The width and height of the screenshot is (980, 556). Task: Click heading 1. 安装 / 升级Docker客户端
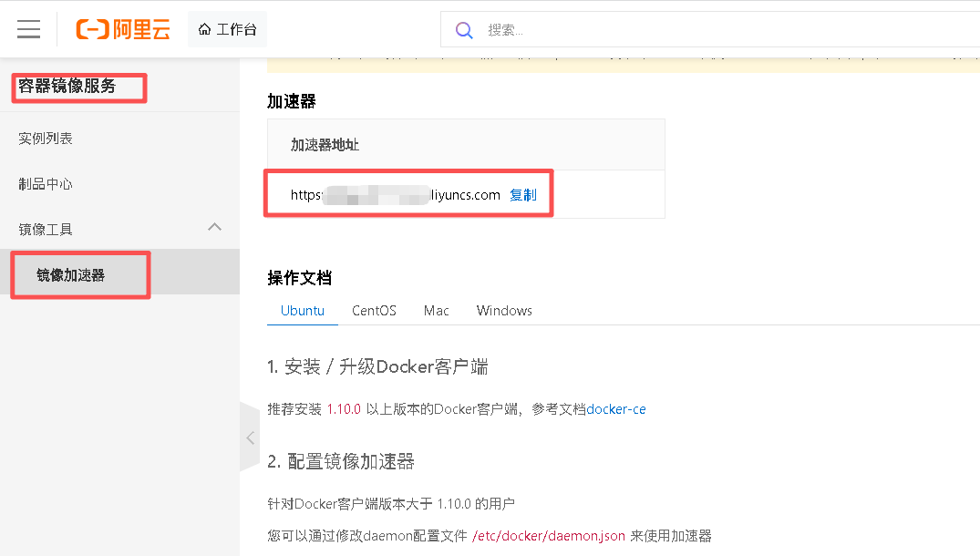(x=377, y=366)
